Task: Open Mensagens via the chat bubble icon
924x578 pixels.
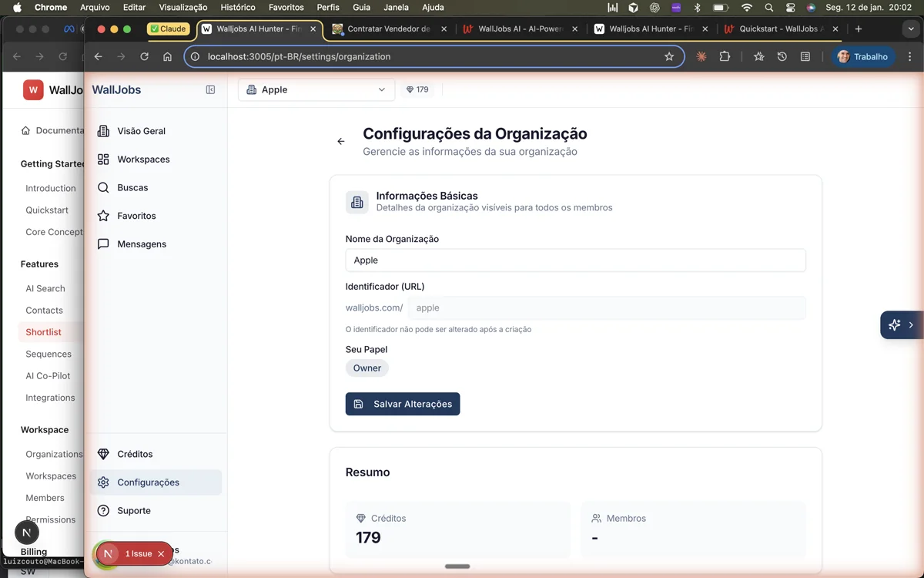Action: click(x=103, y=244)
